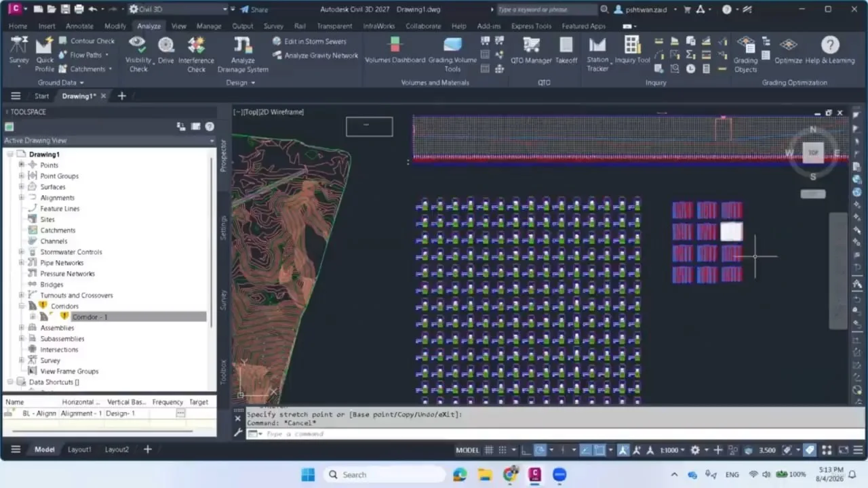
Task: Expand the Design panel
Action: coord(241,83)
